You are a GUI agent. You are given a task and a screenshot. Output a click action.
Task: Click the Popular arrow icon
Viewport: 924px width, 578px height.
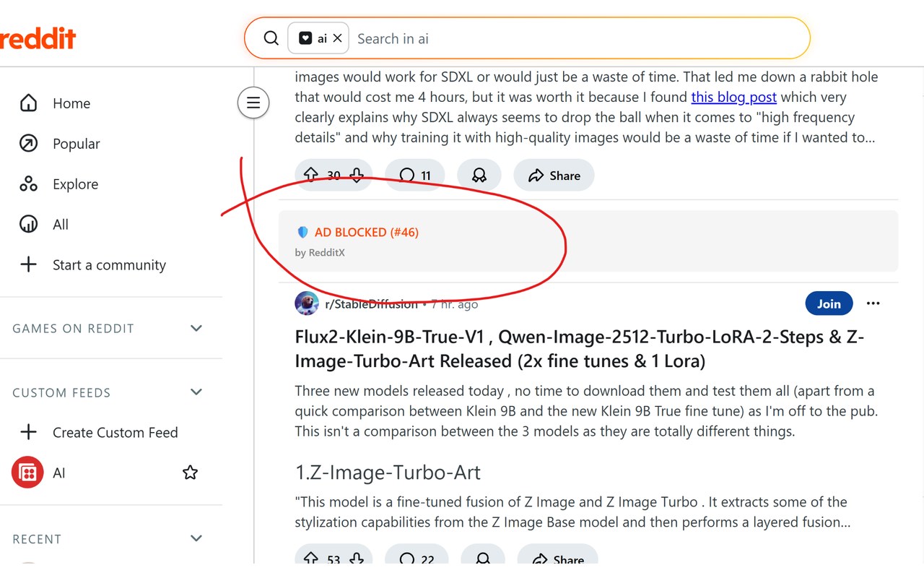[28, 144]
